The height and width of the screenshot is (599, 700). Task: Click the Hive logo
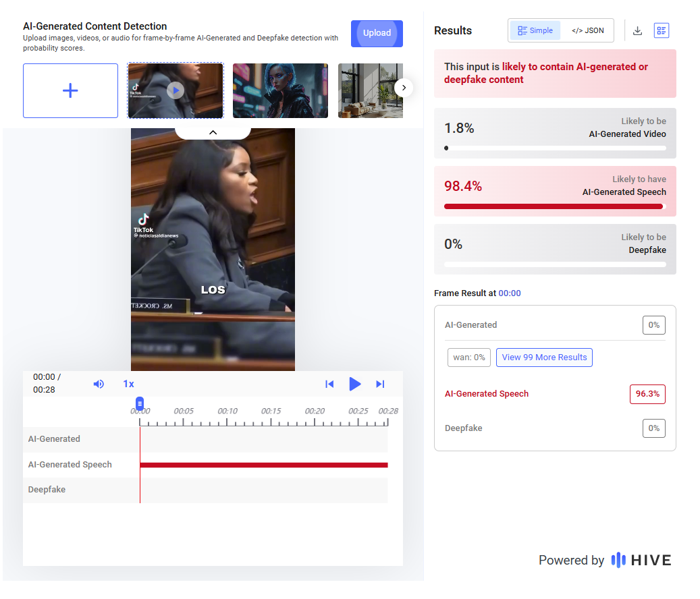[641, 560]
